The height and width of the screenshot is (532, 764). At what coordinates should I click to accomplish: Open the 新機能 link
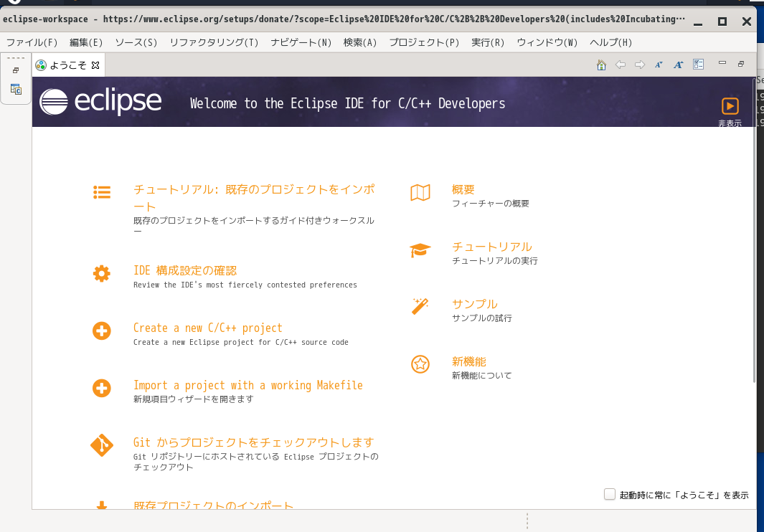[x=469, y=361]
